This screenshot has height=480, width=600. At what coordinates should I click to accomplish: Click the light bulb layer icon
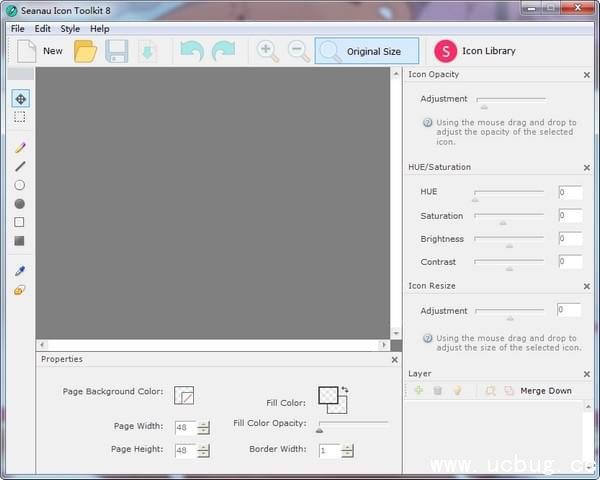pyautogui.click(x=457, y=390)
